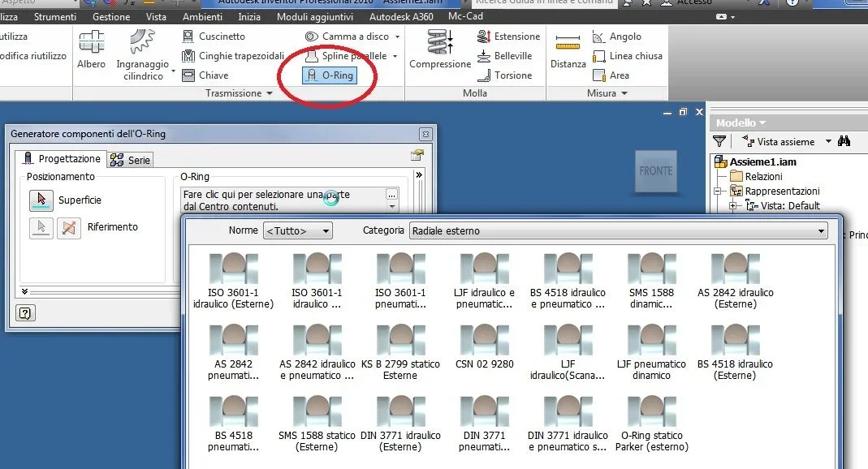The height and width of the screenshot is (469, 868).
Task: Open the help question mark button
Action: [25, 313]
